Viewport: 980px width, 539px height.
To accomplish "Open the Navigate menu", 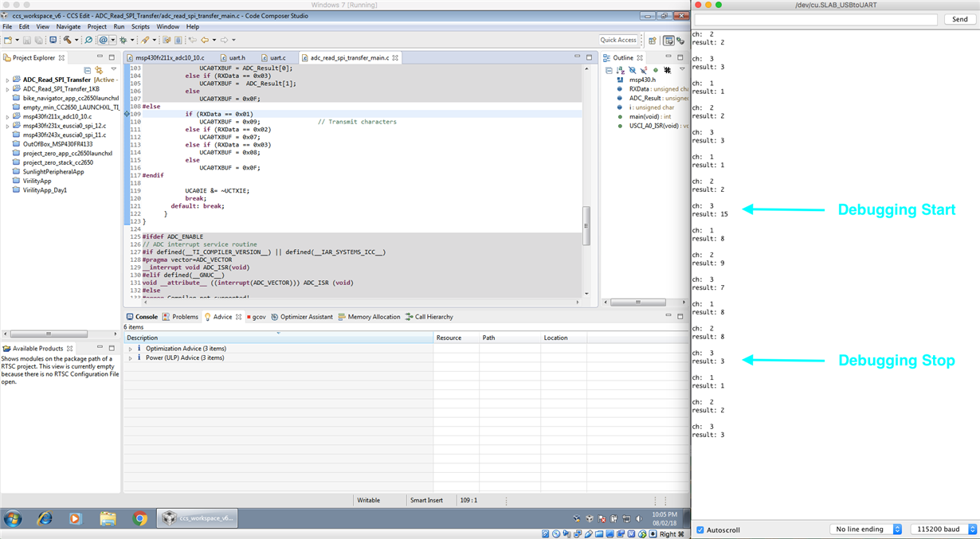I will [69, 26].
